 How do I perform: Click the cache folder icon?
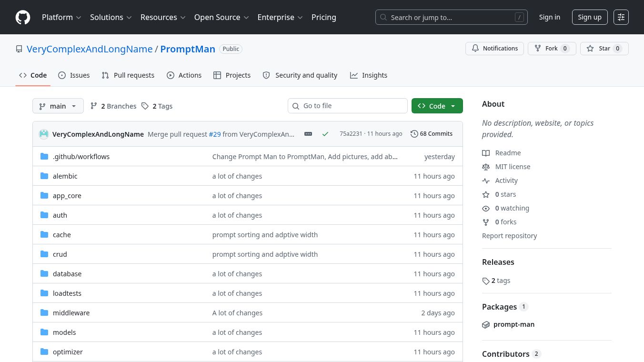tap(45, 234)
